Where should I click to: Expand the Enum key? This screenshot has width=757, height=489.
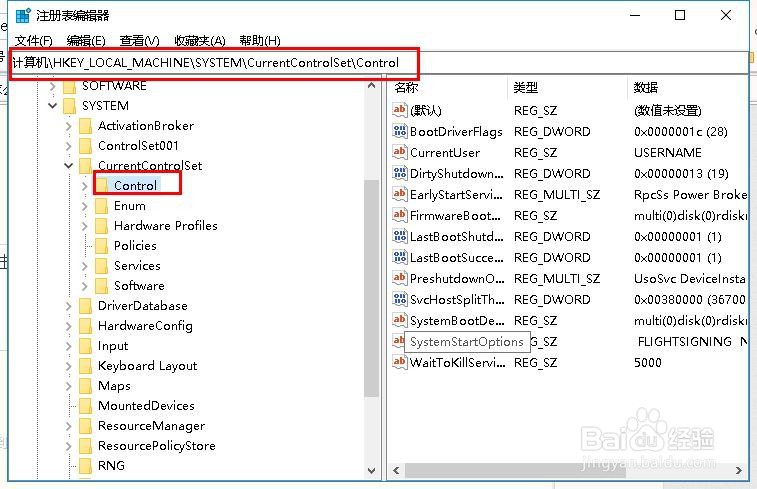point(84,206)
